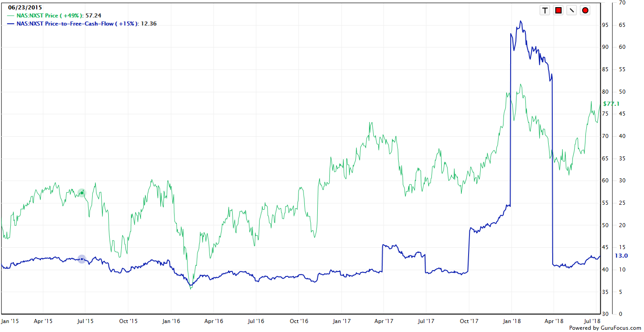
Task: Click the highlighted blue point on the cash-flow line
Action: coord(81,259)
